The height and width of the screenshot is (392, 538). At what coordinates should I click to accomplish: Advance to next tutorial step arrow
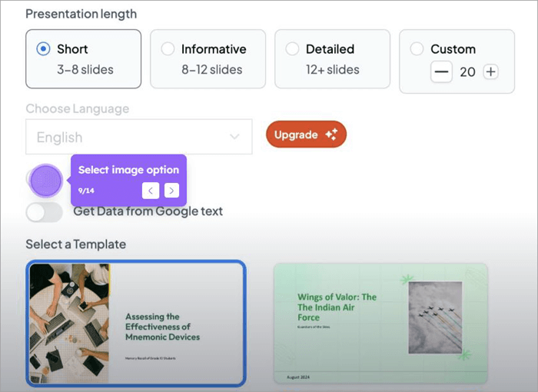171,191
